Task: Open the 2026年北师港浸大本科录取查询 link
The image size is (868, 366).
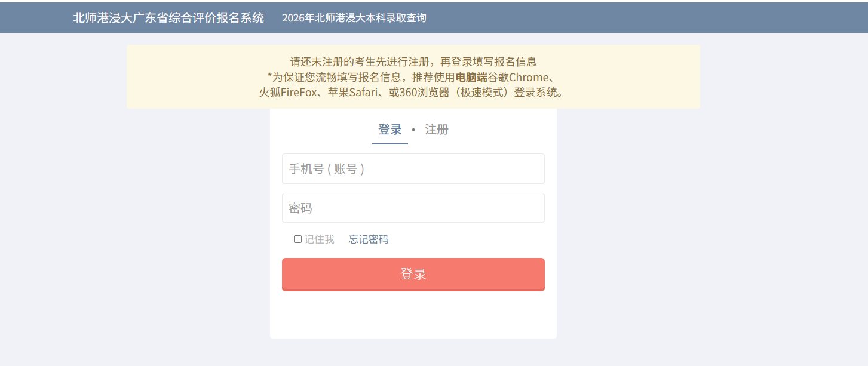Action: [x=354, y=18]
